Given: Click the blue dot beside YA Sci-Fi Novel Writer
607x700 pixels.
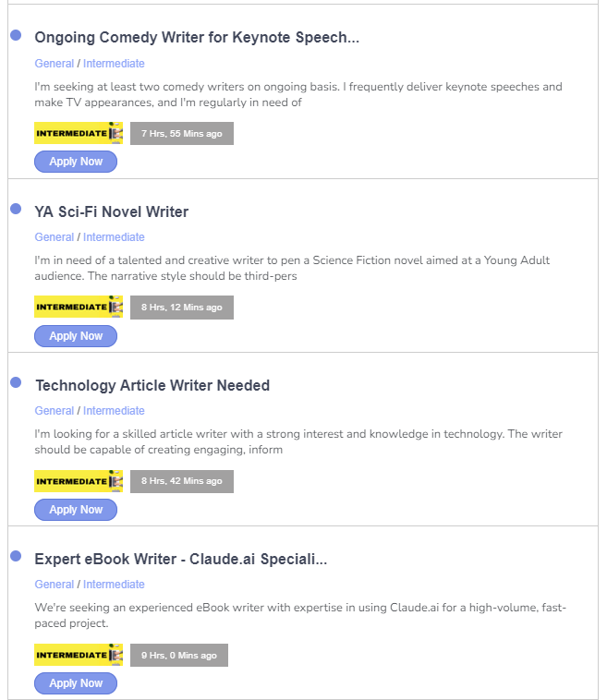Looking at the screenshot, I should point(16,209).
